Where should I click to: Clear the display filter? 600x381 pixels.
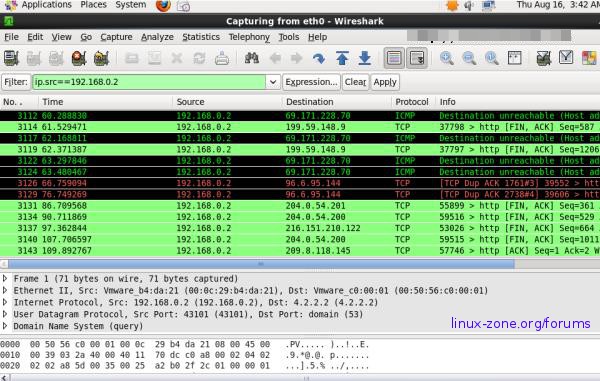355,82
